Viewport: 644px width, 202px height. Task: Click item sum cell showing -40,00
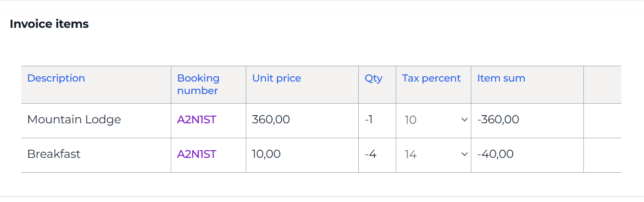coord(495,154)
